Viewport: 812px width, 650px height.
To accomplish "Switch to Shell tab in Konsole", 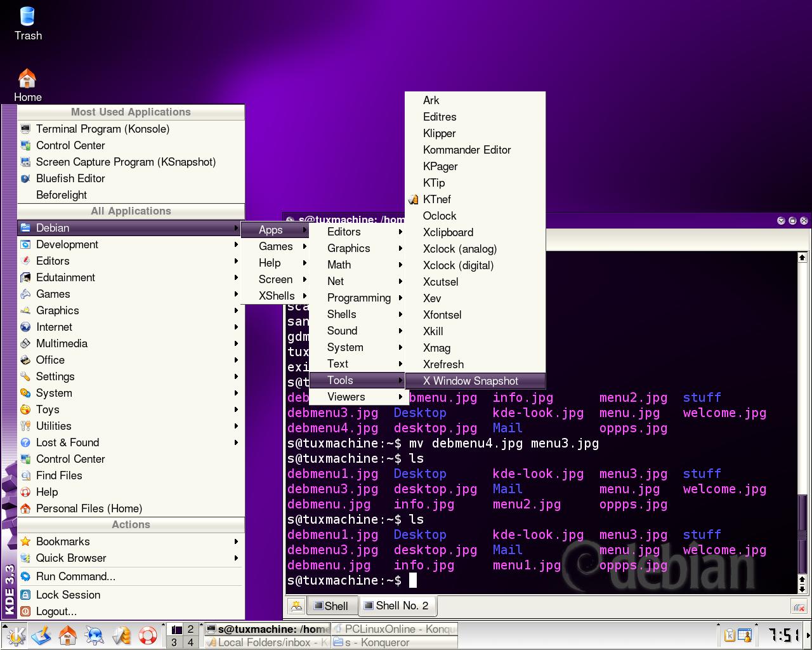I will 332,606.
